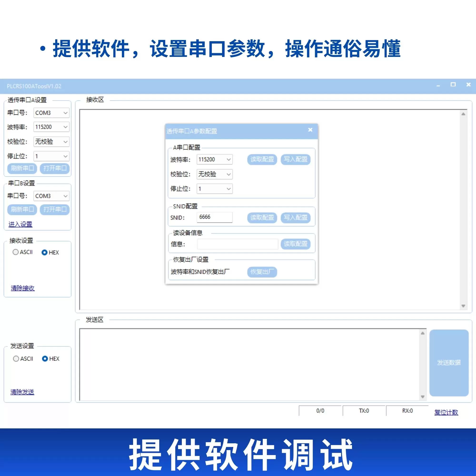This screenshot has height=476, width=476.
Task: Click the TX:0 status box
Action: [364, 411]
